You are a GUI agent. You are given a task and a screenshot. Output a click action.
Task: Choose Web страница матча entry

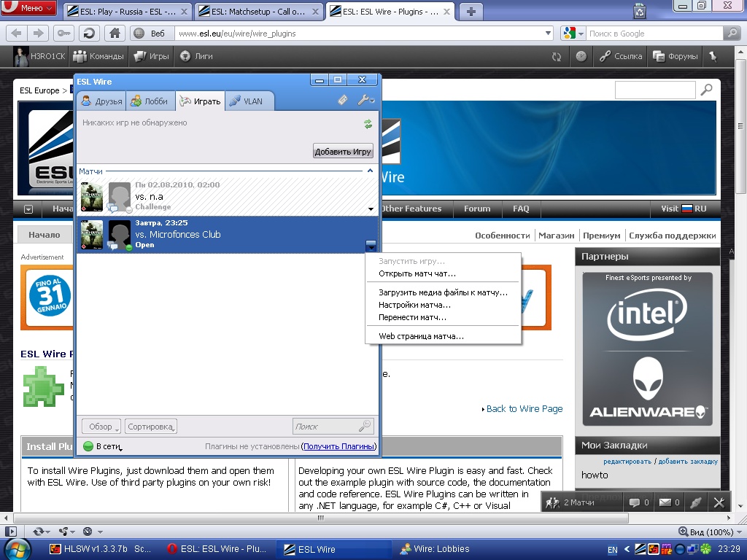[x=421, y=336]
